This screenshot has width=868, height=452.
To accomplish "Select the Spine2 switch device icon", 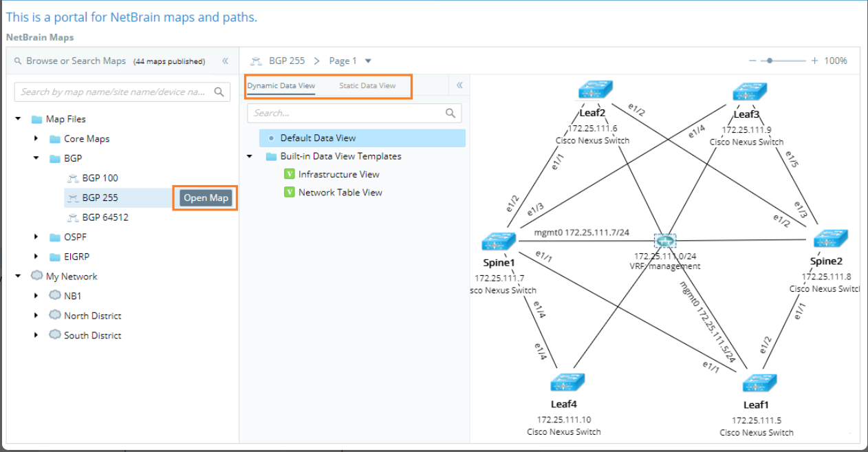I will coord(830,240).
